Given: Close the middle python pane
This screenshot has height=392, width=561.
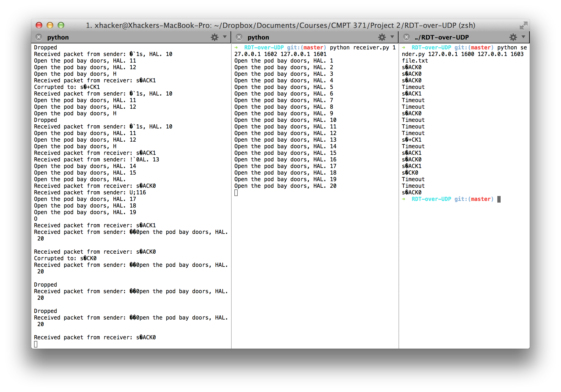Looking at the screenshot, I should 239,37.
